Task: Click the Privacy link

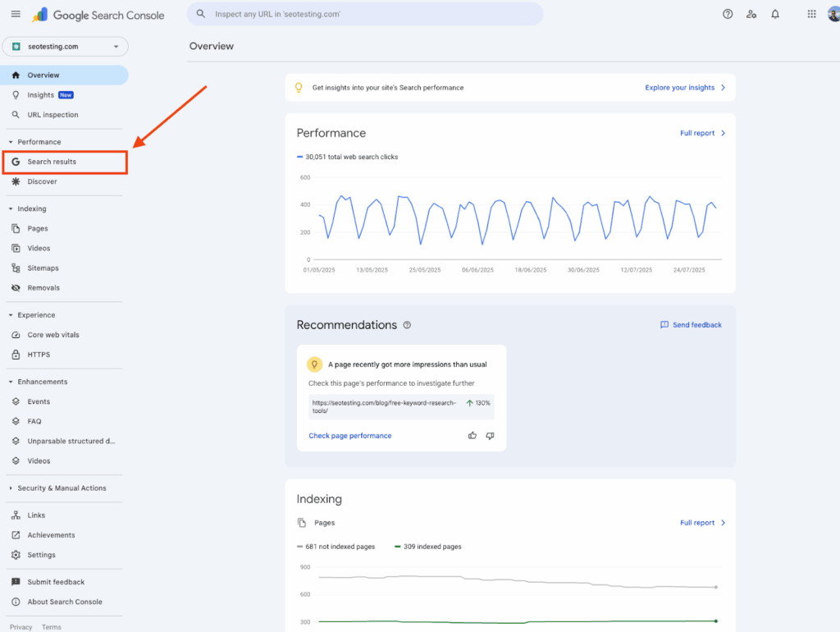Action: coord(21,626)
